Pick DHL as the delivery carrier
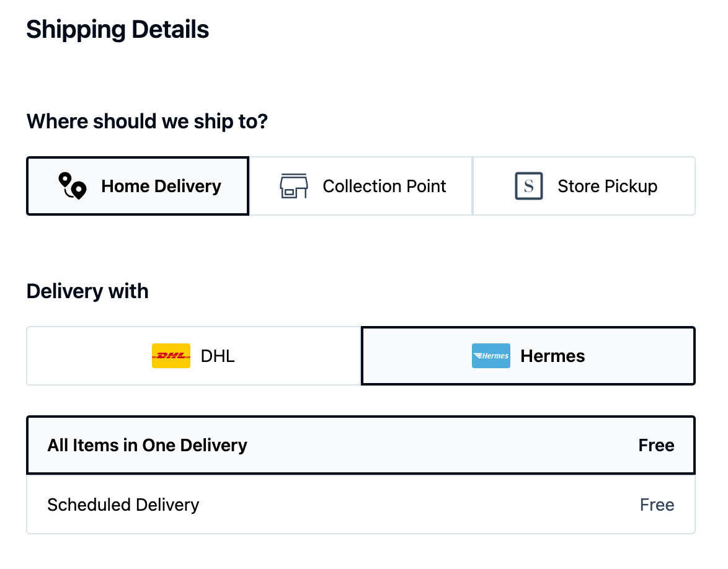The width and height of the screenshot is (728, 569). (193, 356)
